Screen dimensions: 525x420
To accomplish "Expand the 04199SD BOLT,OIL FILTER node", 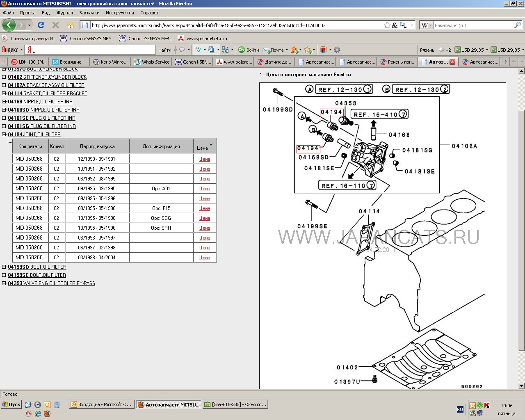I will (4, 267).
